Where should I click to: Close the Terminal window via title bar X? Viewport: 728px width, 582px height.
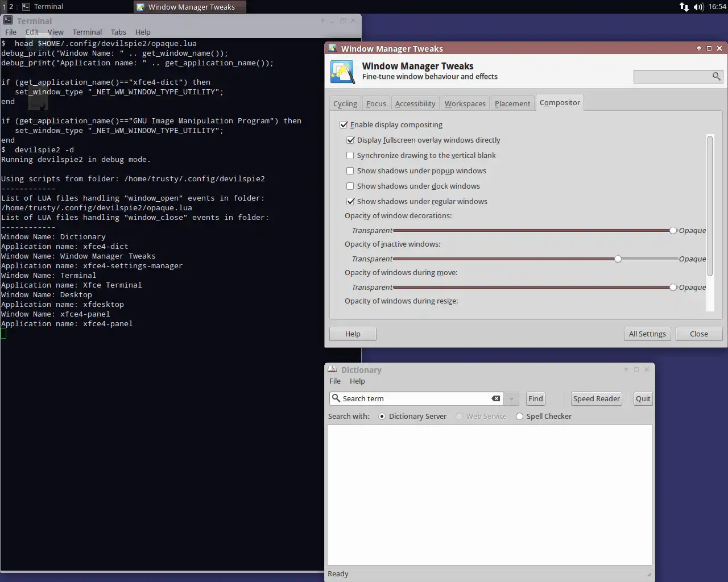(353, 20)
